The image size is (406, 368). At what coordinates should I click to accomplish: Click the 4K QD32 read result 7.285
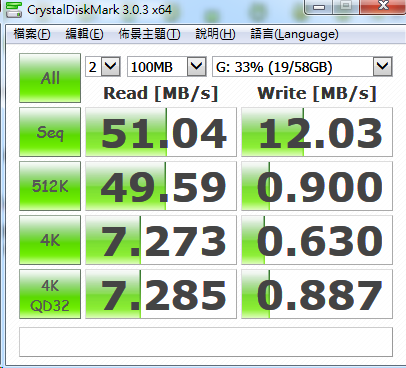pos(161,294)
